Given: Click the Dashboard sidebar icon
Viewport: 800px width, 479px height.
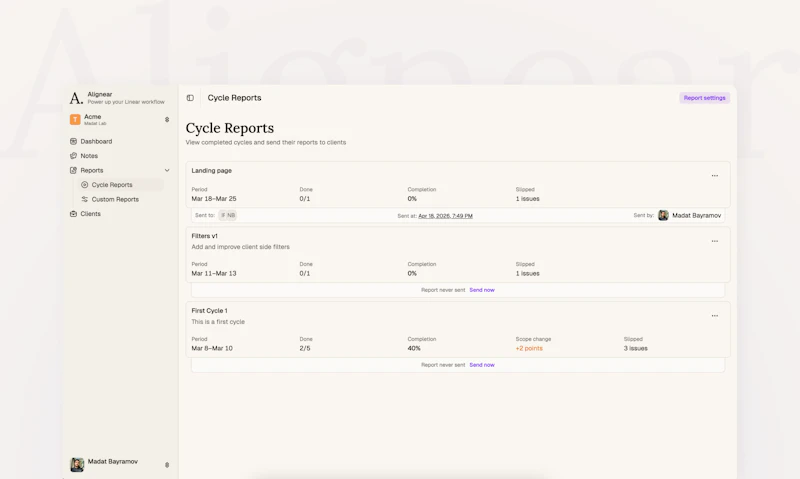Looking at the screenshot, I should 73,141.
